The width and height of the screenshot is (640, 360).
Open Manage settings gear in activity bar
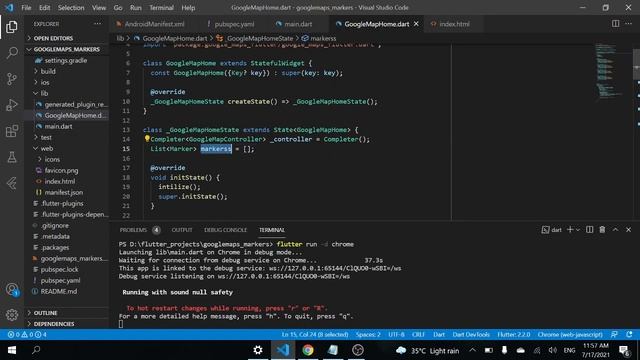pyautogui.click(x=12, y=315)
